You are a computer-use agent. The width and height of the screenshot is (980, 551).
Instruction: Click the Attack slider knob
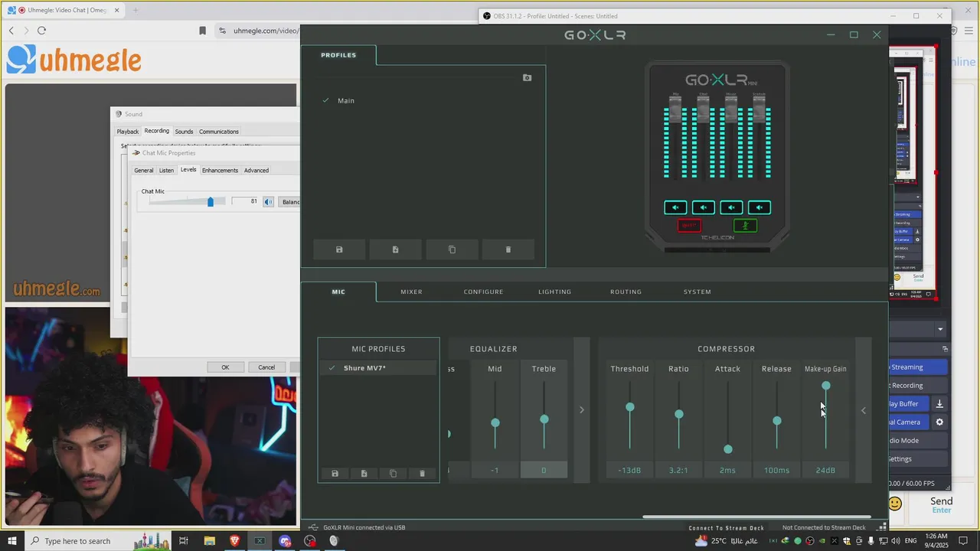coord(727,449)
